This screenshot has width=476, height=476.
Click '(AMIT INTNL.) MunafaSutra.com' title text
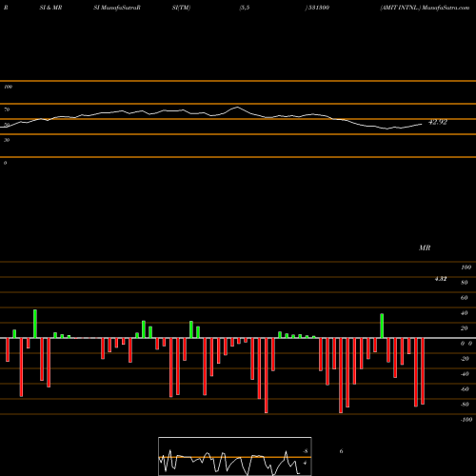click(425, 8)
